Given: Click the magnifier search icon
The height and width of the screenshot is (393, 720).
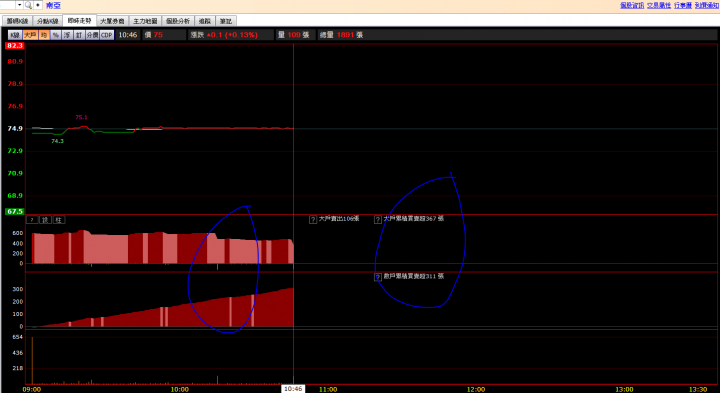Looking at the screenshot, I should (28, 5).
